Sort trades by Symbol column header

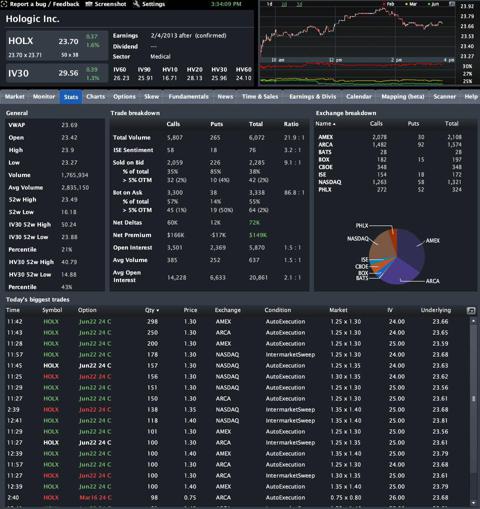click(52, 310)
